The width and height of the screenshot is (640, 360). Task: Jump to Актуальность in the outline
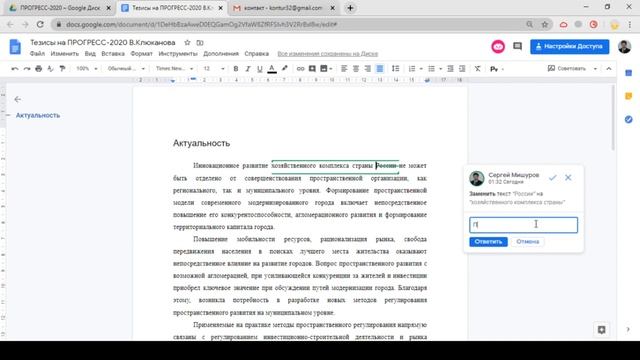(x=38, y=116)
